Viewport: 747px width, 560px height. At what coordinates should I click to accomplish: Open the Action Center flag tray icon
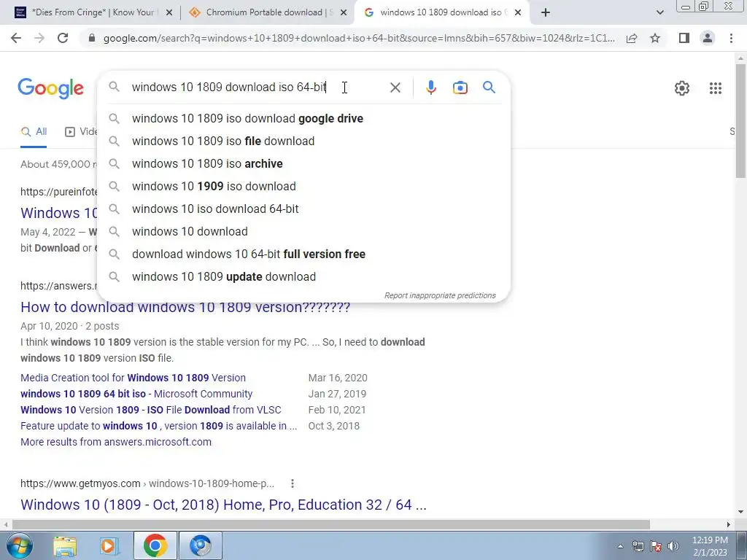pyautogui.click(x=656, y=546)
